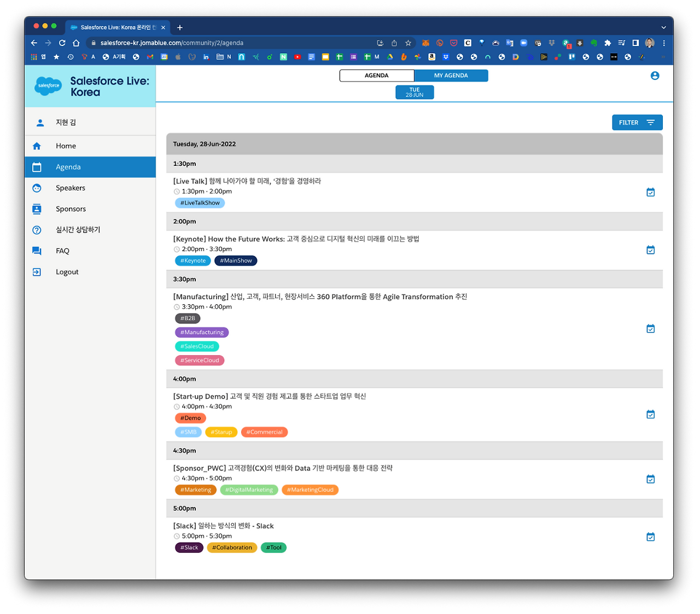Open a new browser tab

(x=180, y=27)
